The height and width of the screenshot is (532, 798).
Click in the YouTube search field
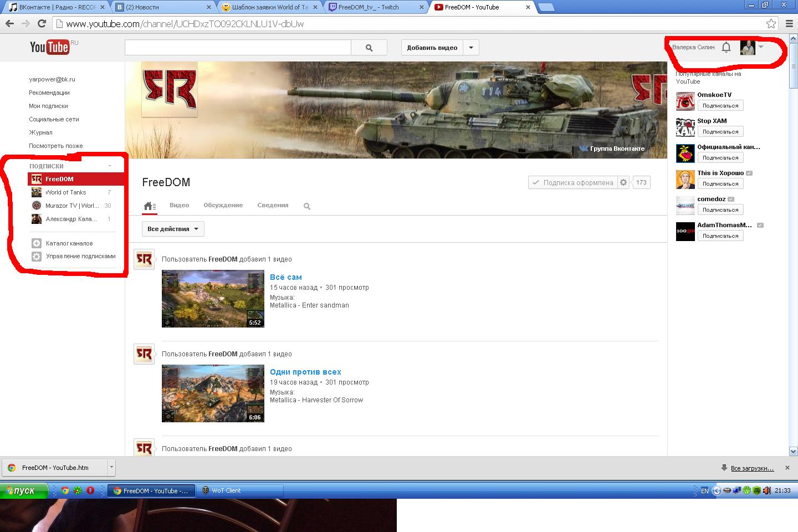click(238, 48)
